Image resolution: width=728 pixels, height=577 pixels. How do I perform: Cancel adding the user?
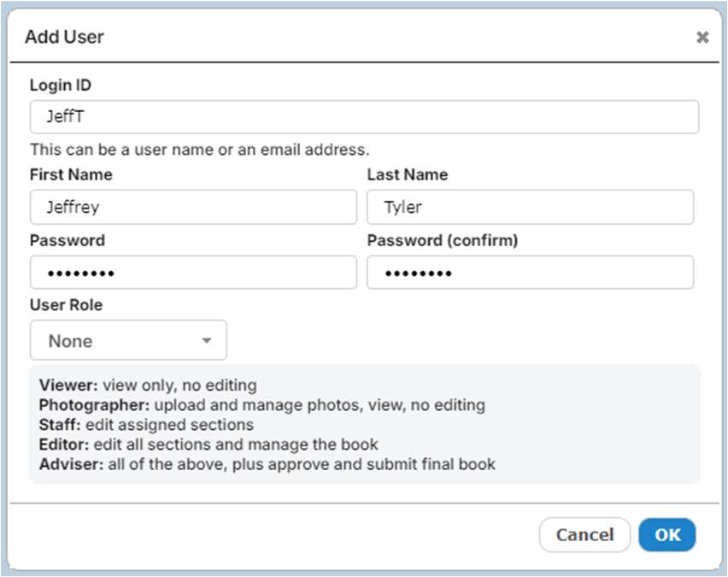584,535
